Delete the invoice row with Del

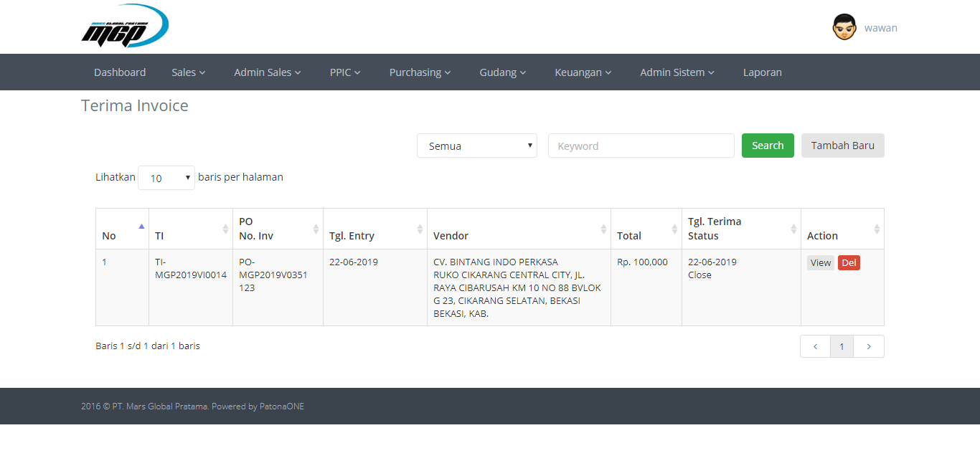(x=849, y=263)
